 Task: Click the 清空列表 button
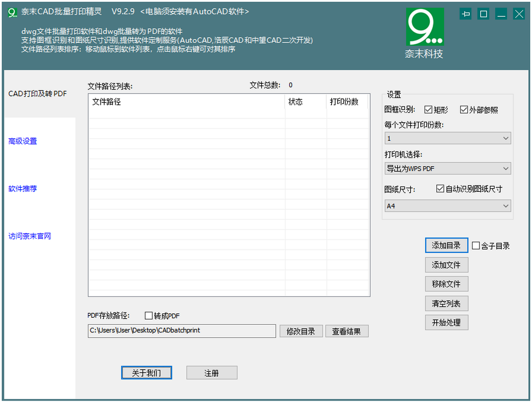point(446,304)
